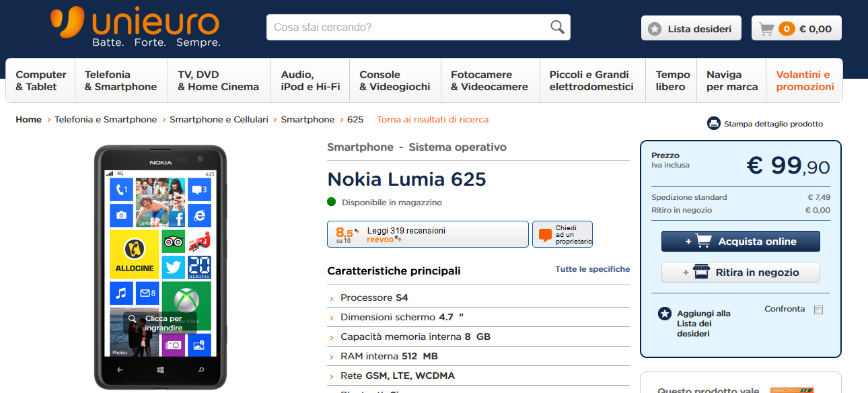Click the search magnifier icon
Screen dimensions: 868x393
557,27
